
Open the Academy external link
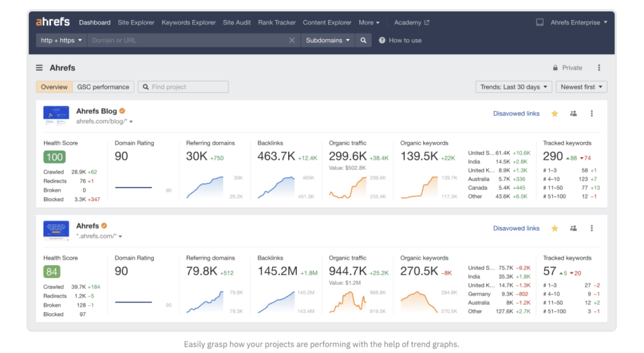point(411,23)
